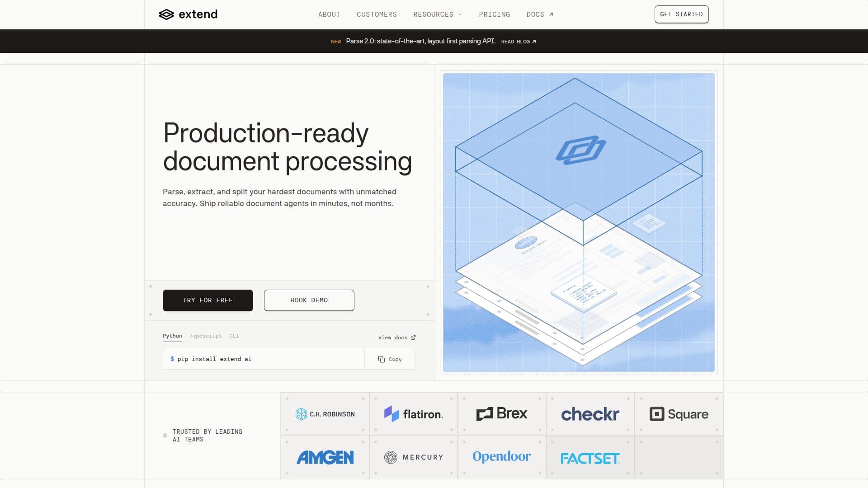This screenshot has width=868, height=488.
Task: Click the pip install extend-ai command field
Action: [264, 359]
